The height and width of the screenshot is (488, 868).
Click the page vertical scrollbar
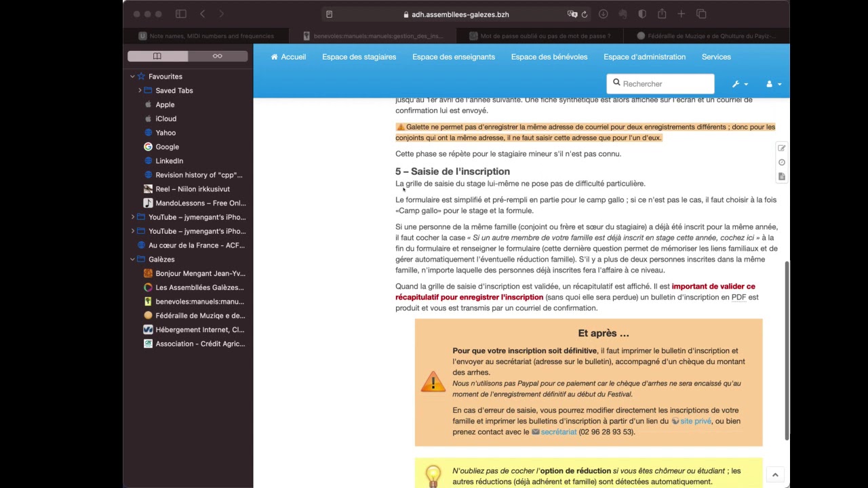pyautogui.click(x=787, y=350)
